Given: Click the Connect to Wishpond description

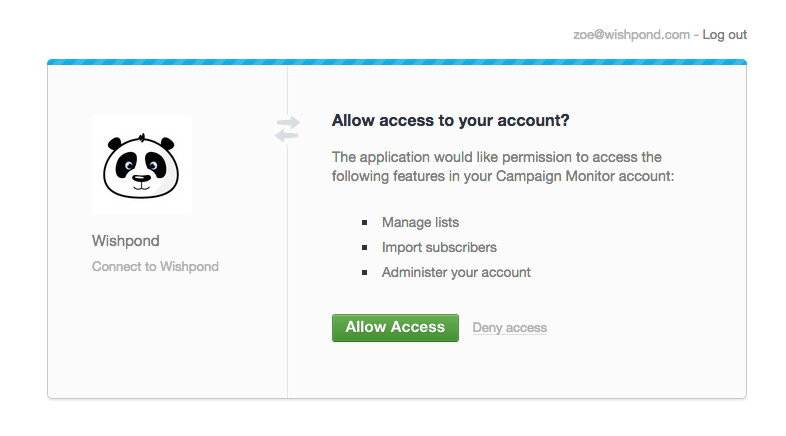Looking at the screenshot, I should coord(155,267).
